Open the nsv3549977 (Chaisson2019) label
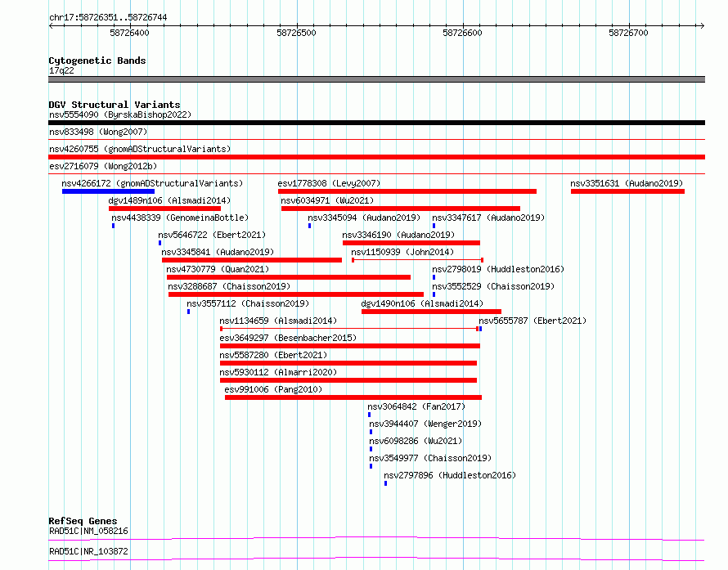The width and height of the screenshot is (728, 570). pos(430,458)
